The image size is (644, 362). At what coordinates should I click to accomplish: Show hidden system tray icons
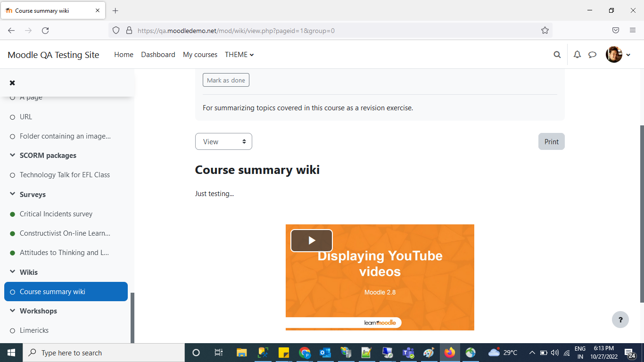click(x=532, y=353)
